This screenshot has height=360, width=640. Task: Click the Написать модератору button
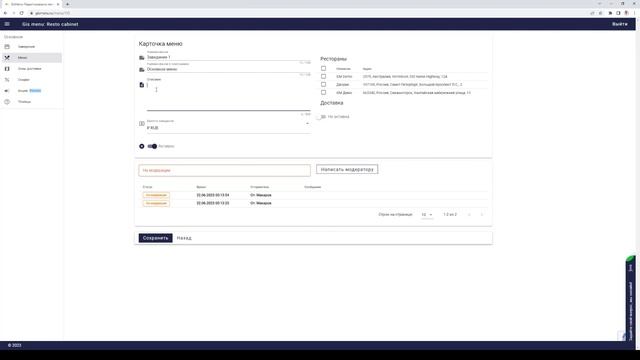(347, 169)
